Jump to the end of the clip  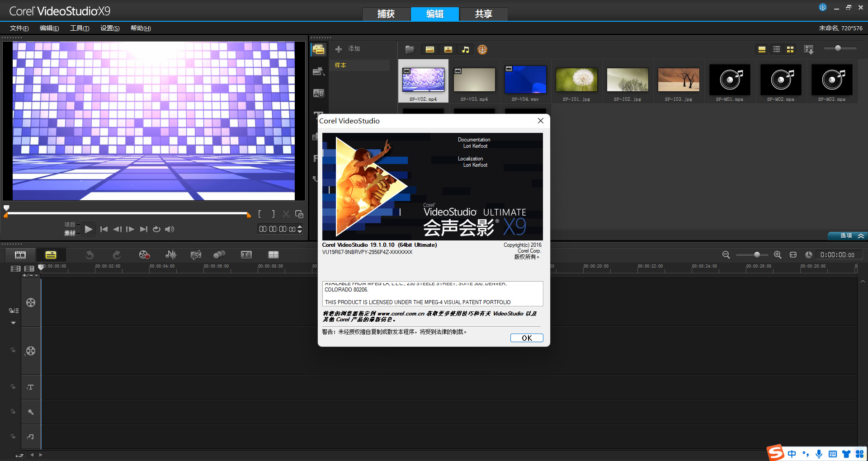(x=144, y=229)
